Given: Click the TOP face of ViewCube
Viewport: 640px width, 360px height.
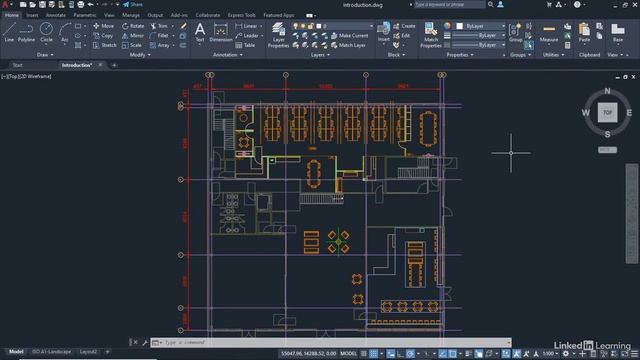Looking at the screenshot, I should (x=607, y=113).
